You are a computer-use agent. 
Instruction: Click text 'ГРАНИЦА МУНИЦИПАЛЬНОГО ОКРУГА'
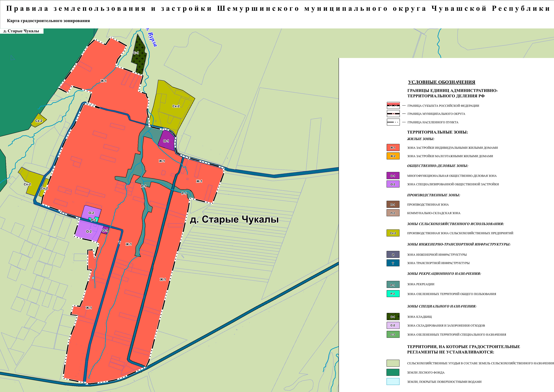436,114
